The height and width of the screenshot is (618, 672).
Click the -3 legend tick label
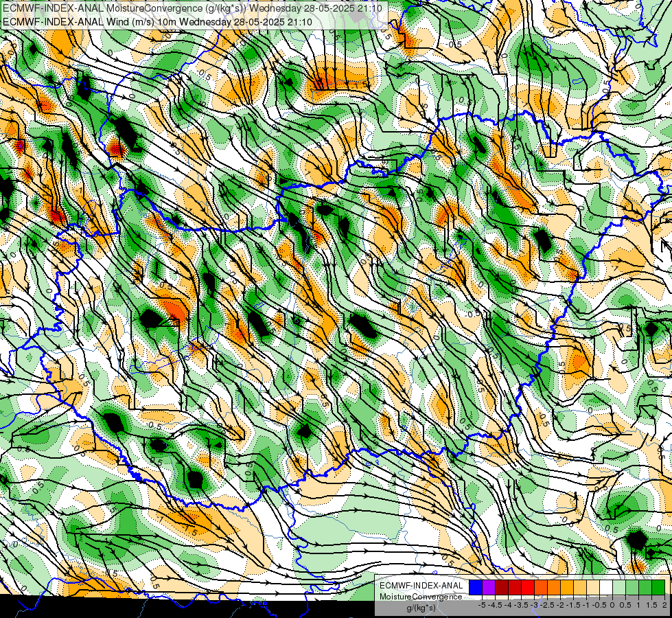535,605
